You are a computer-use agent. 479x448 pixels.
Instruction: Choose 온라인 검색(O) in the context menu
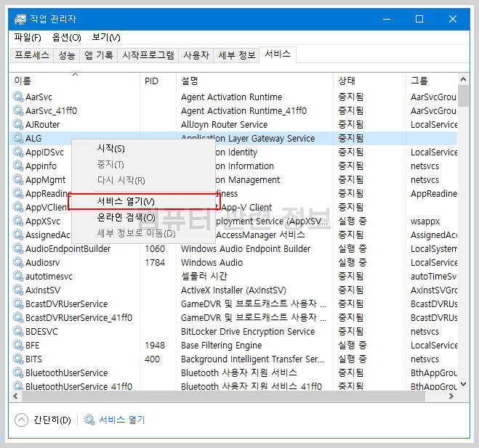[x=142, y=218]
